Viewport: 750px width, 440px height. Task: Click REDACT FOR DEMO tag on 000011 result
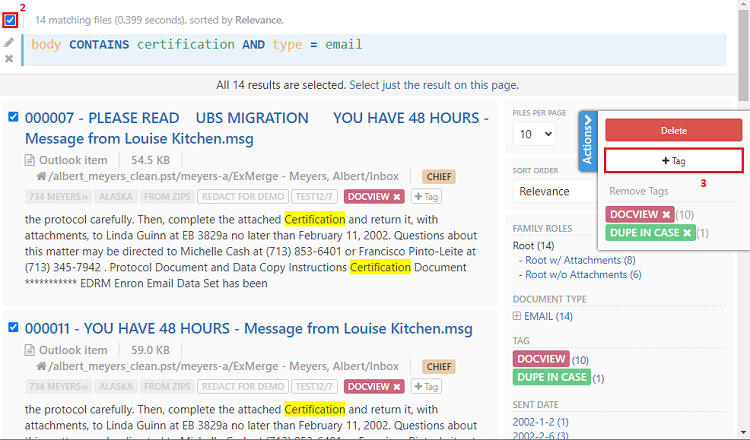tap(243, 386)
